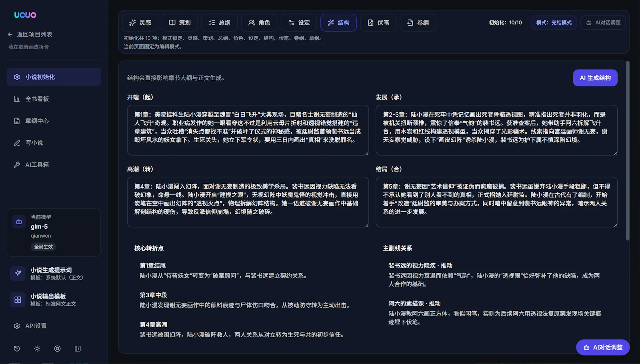Viewport: 640px width, 364px height.
Task: Open AI工具箱 in the sidebar
Action: pos(54,165)
